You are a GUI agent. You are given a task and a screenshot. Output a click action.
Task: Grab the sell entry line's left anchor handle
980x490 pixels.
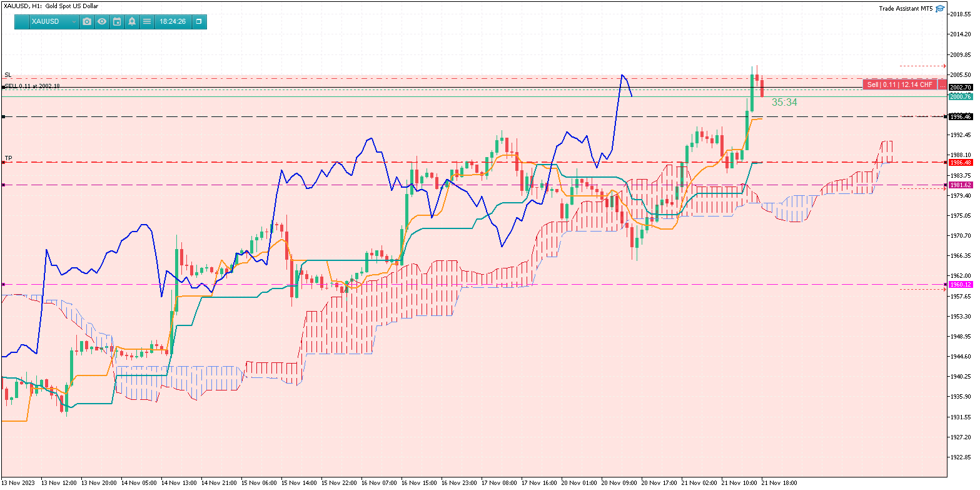coord(3,87)
